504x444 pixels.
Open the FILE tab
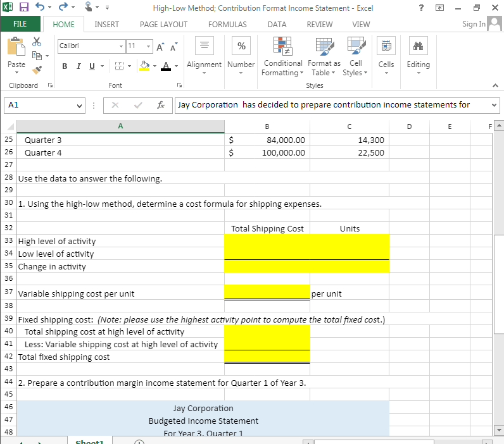coord(20,24)
